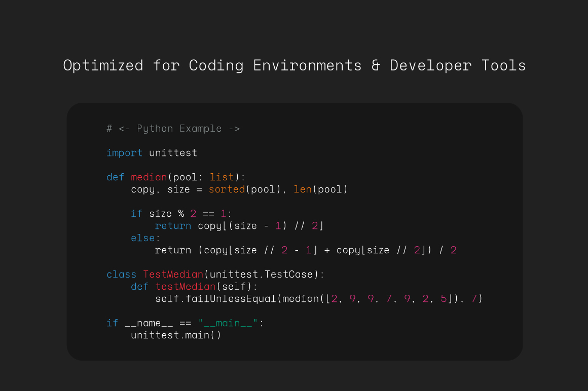The image size is (588, 391).
Task: Click the "# <- Python Example ->" comment
Action: coord(173,128)
